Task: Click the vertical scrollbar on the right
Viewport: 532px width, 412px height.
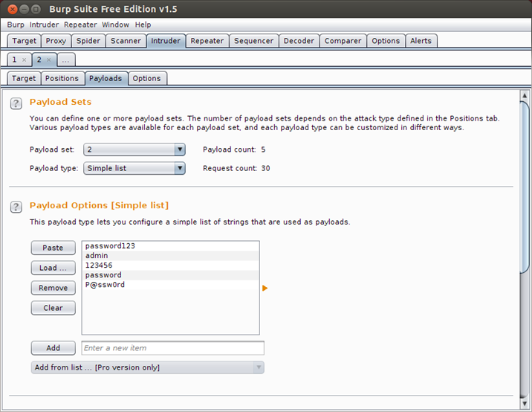Action: 525,186
